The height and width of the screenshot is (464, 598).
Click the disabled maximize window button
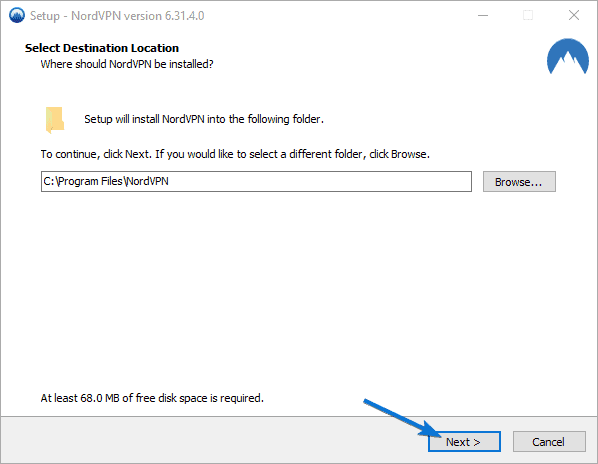point(528,16)
